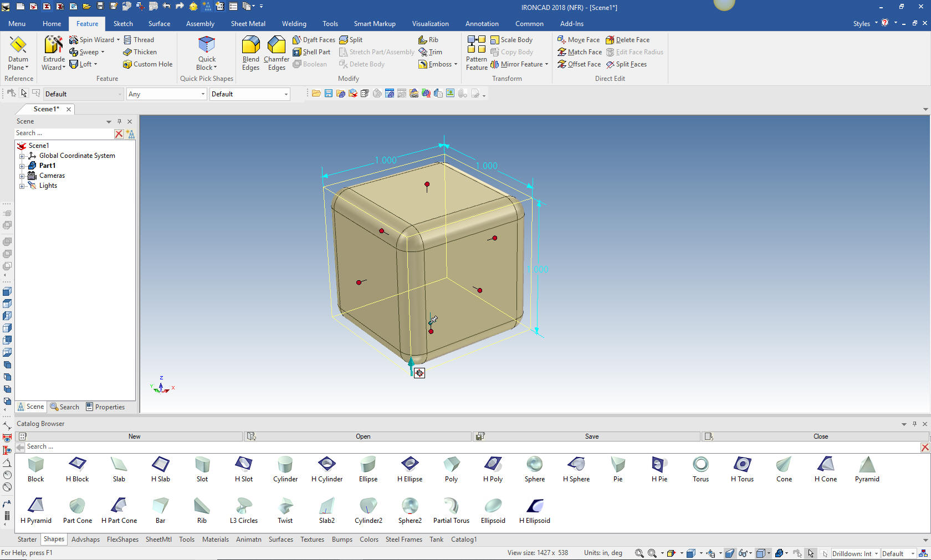Close the Scene1 document tab
The height and width of the screenshot is (560, 931).
tap(69, 110)
